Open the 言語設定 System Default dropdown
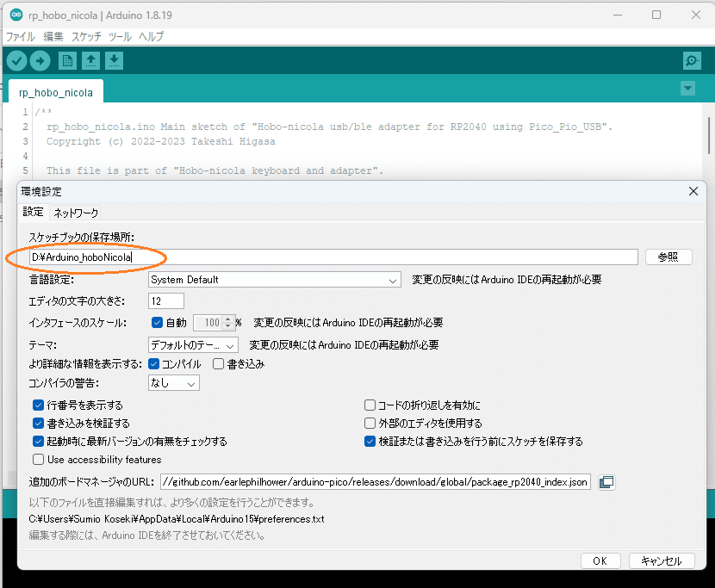 [275, 280]
